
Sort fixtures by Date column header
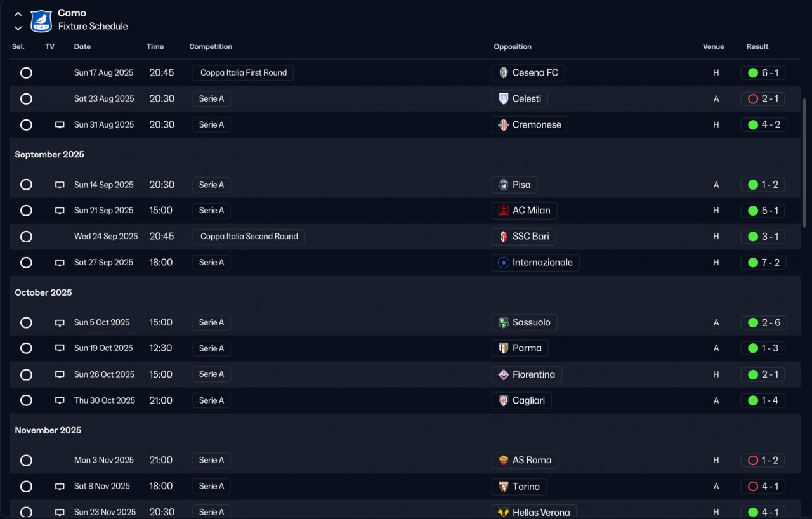(x=82, y=46)
